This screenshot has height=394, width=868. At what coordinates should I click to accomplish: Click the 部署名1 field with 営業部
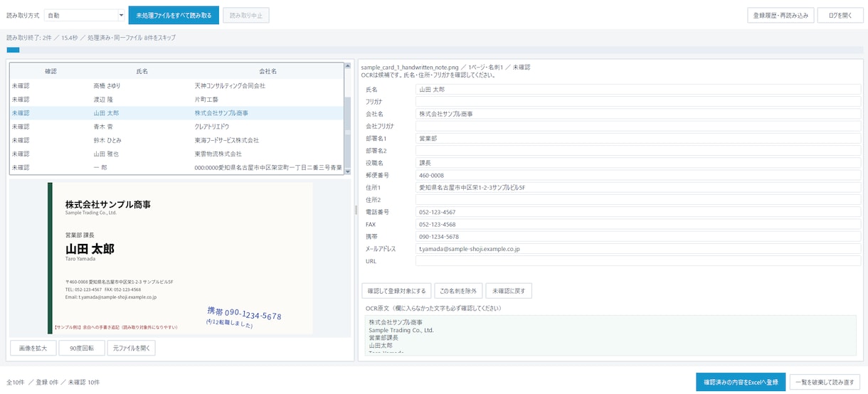(x=638, y=139)
